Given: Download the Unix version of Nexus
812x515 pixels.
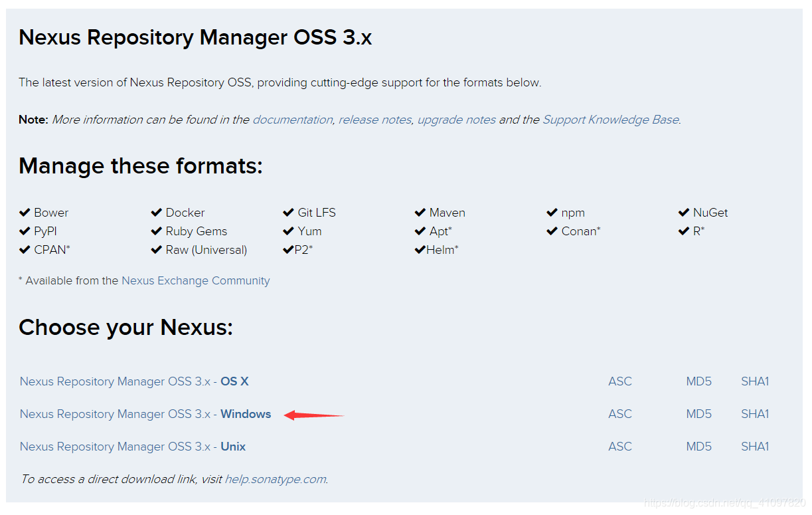Looking at the screenshot, I should click(133, 446).
